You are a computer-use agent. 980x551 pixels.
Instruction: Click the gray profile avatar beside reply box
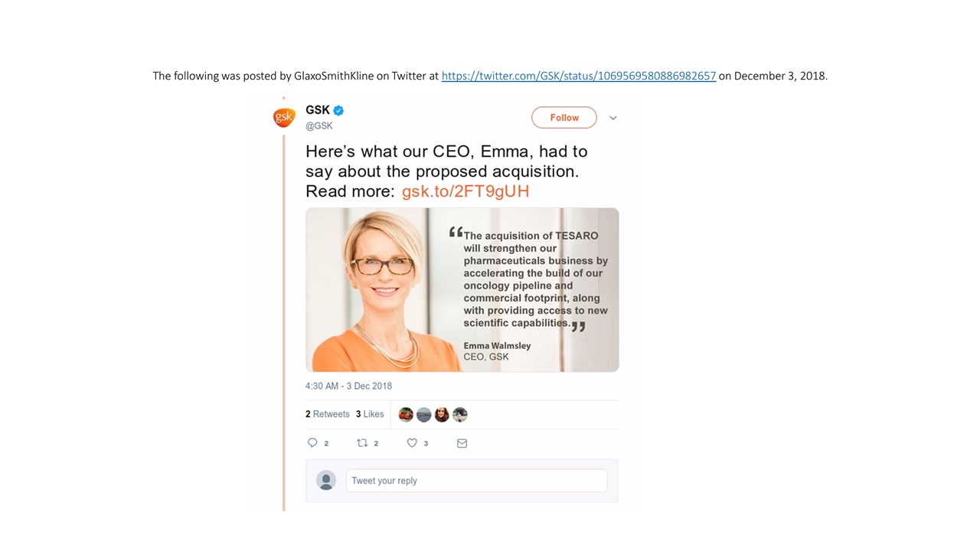(x=326, y=481)
